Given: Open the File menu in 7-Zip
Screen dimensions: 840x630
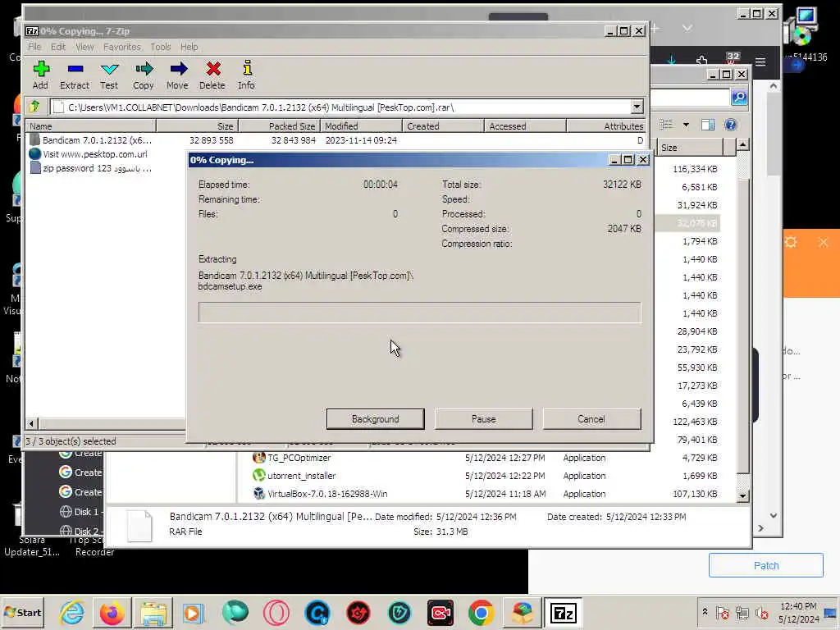Looking at the screenshot, I should tap(34, 47).
